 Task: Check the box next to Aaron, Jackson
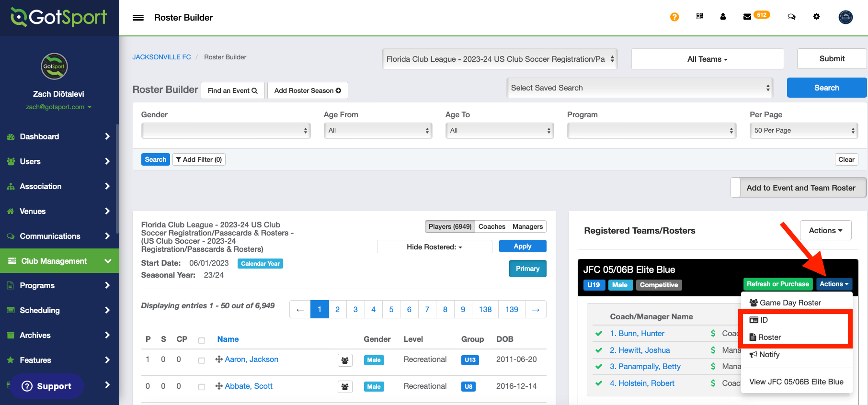[x=202, y=360]
